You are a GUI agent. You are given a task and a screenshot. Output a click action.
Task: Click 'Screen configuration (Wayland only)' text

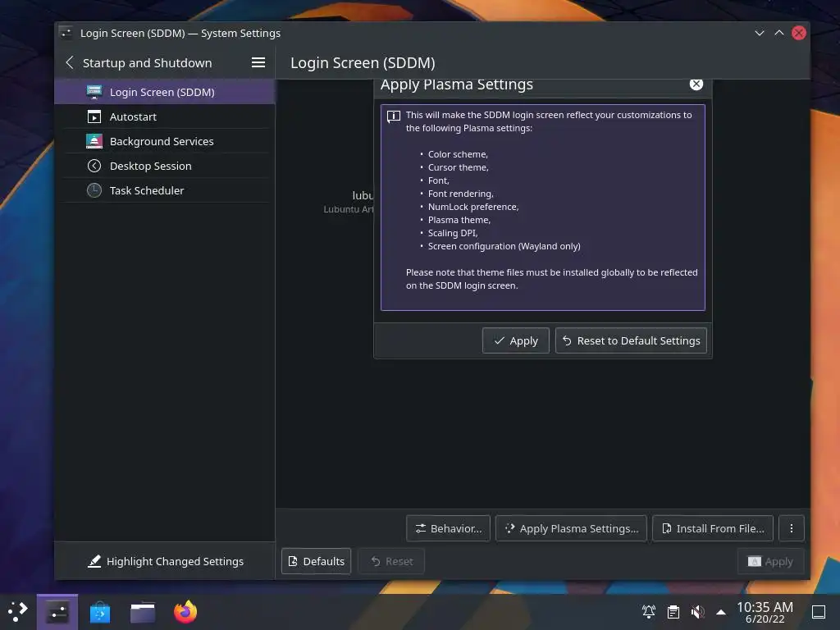click(x=504, y=246)
